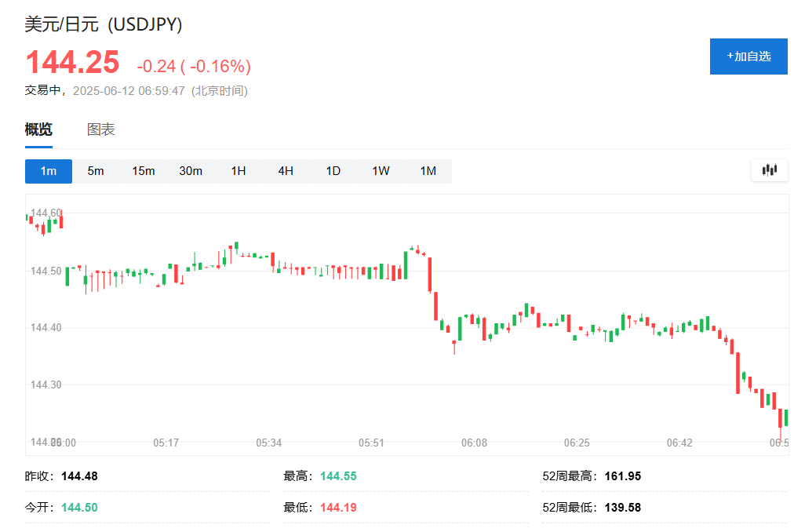Click the 52周最高 value 161.95

pyautogui.click(x=623, y=476)
